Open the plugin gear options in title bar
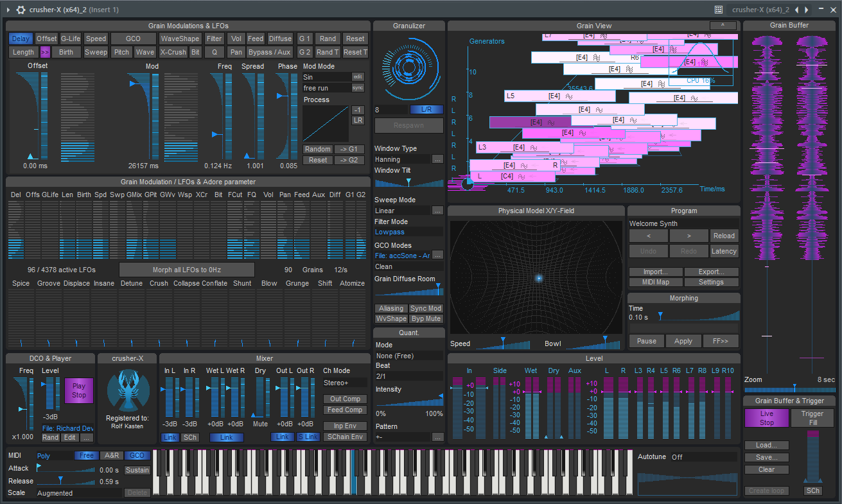842x504 pixels. point(21,10)
